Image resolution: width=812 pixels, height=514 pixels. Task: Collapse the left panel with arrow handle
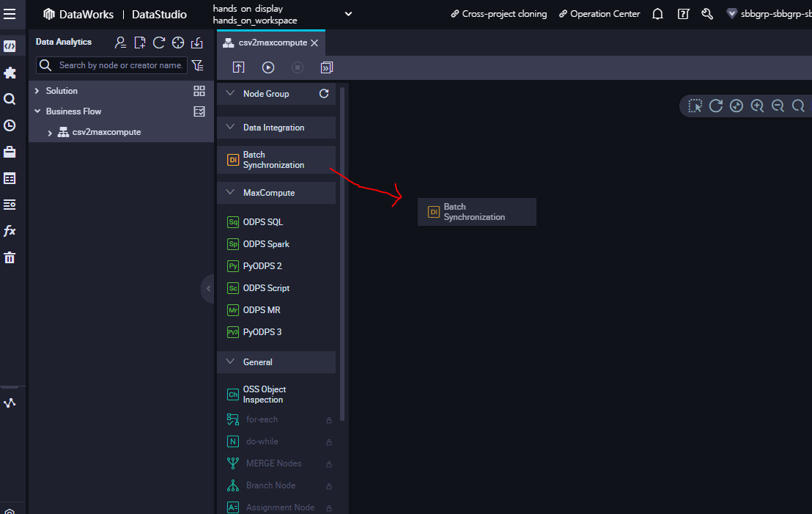tap(208, 289)
